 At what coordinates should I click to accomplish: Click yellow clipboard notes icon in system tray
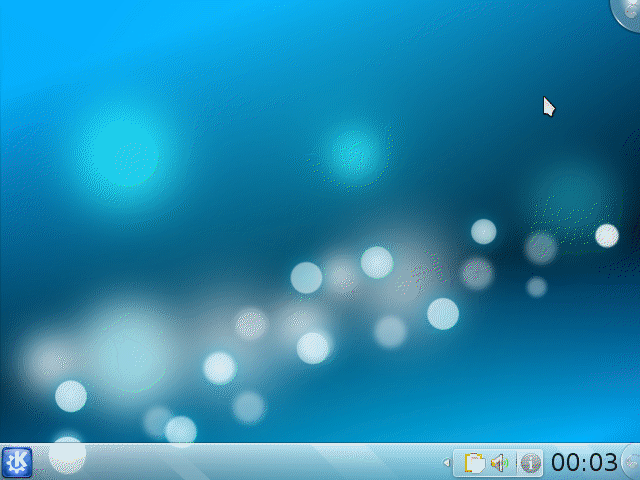click(x=476, y=463)
